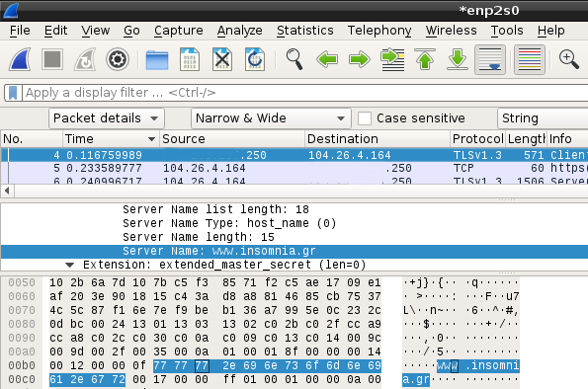Select 'Server Name length: 15' line
The height and width of the screenshot is (389, 588).
[199, 237]
